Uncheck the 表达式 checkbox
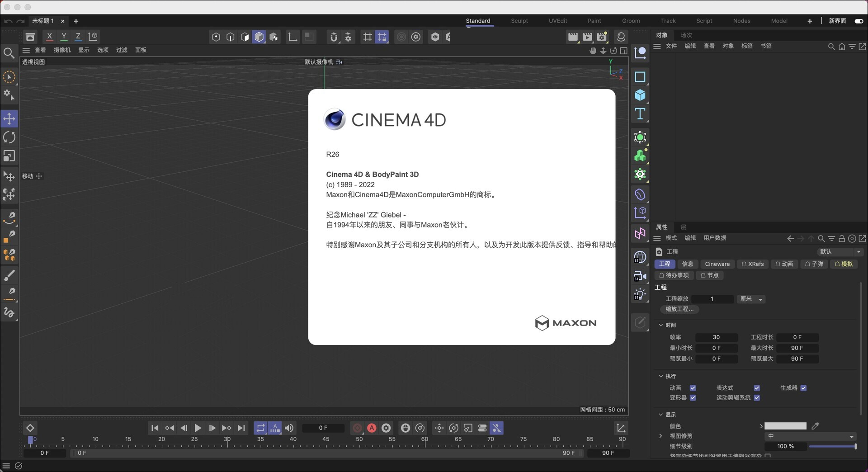The height and width of the screenshot is (472, 868). pos(757,388)
